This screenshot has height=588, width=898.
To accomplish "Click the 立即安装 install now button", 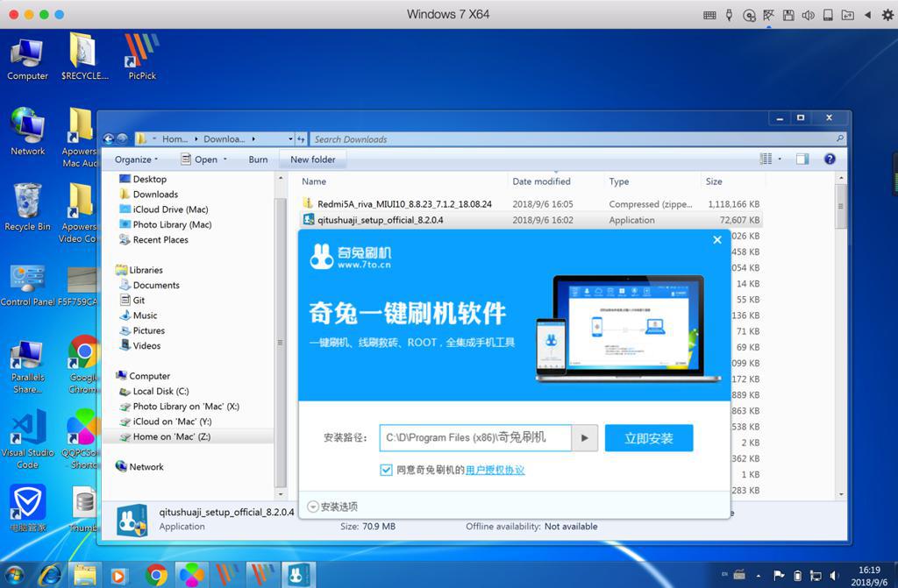I will pos(649,438).
